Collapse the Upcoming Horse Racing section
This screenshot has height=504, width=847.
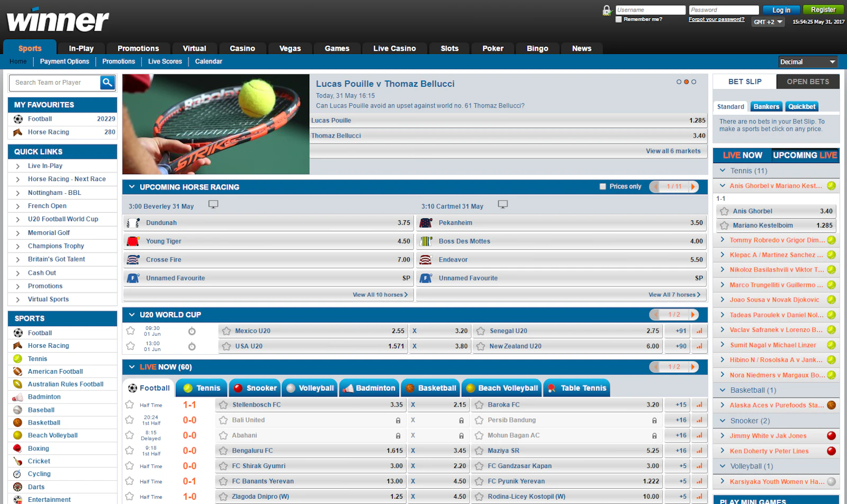[x=132, y=187]
